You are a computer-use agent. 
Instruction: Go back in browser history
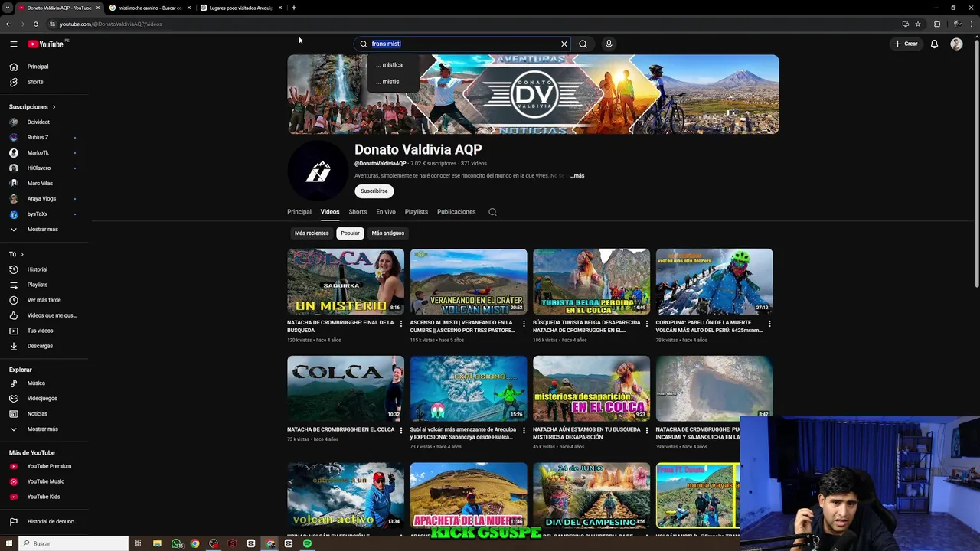[x=8, y=24]
